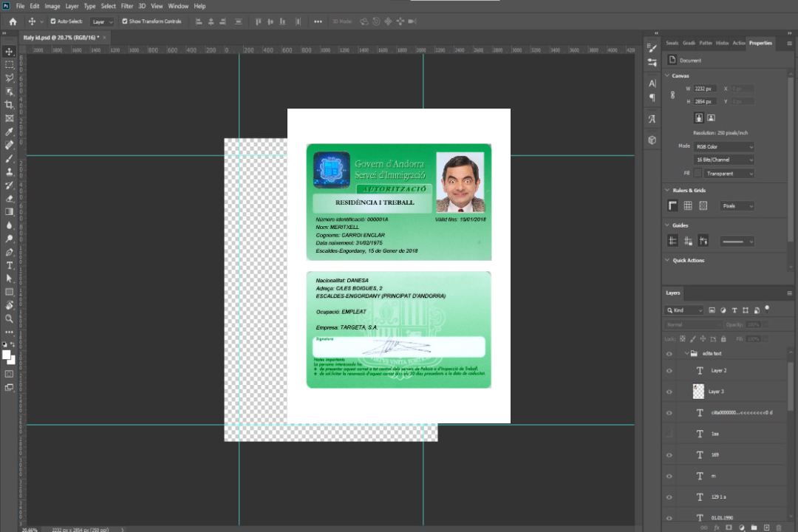
Task: Select the Horizontal Type tool
Action: (x=10, y=265)
